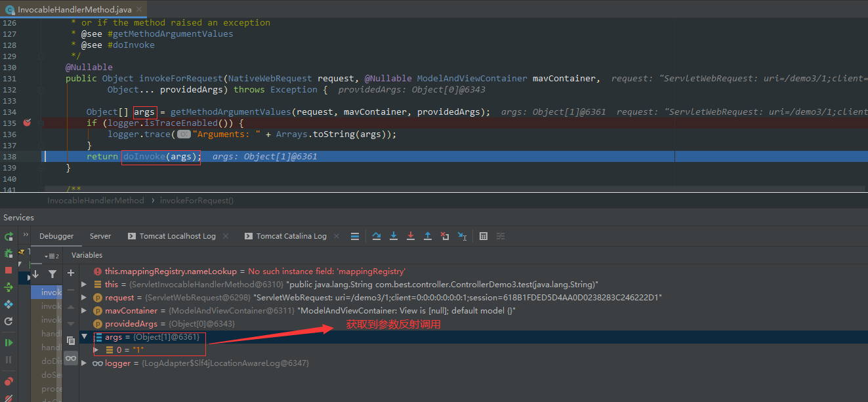Click the frames down arrow icon
Image resolution: width=868 pixels, height=402 pixels.
point(35,274)
